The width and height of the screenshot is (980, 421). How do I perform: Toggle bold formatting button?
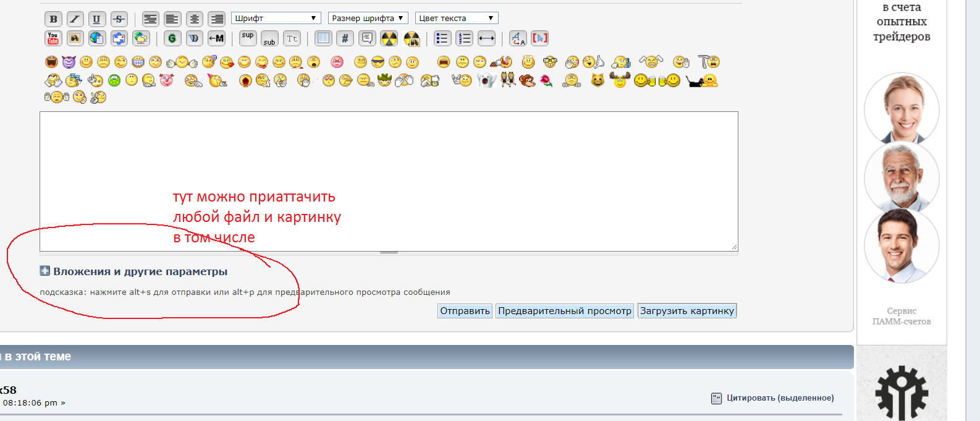(53, 19)
